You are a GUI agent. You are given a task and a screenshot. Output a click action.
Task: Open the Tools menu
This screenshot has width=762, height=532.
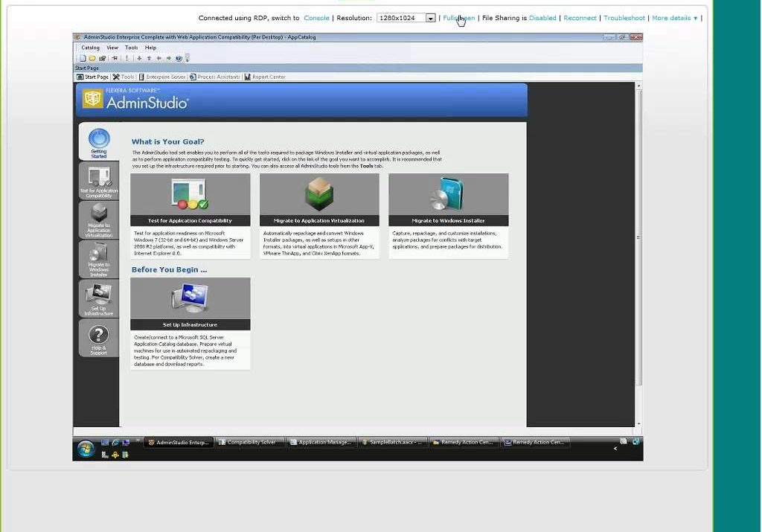[x=131, y=48]
